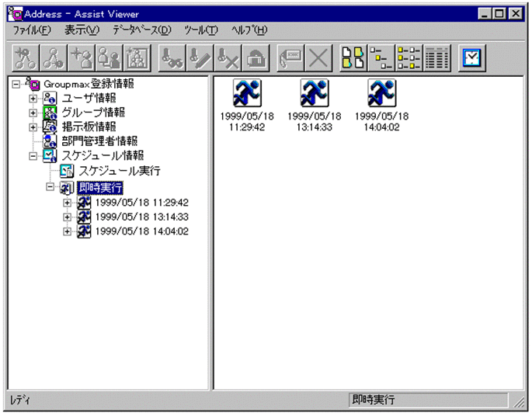The width and height of the screenshot is (532, 417).
Task: Open the ヘルプ(H) menu
Action: click(249, 30)
